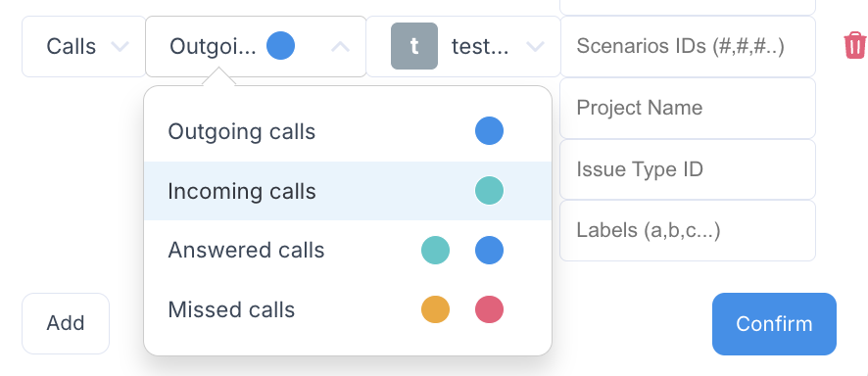Click the Add button
The image size is (868, 376).
(x=66, y=323)
